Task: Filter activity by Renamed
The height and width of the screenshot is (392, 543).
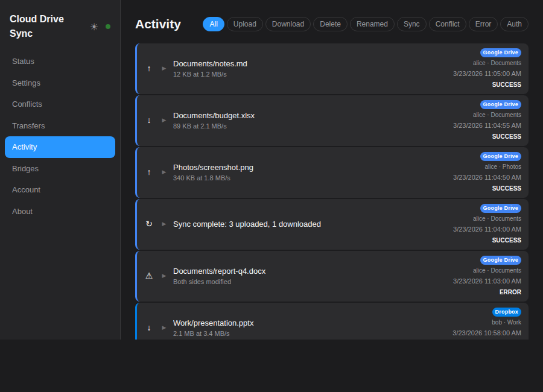Action: click(372, 24)
